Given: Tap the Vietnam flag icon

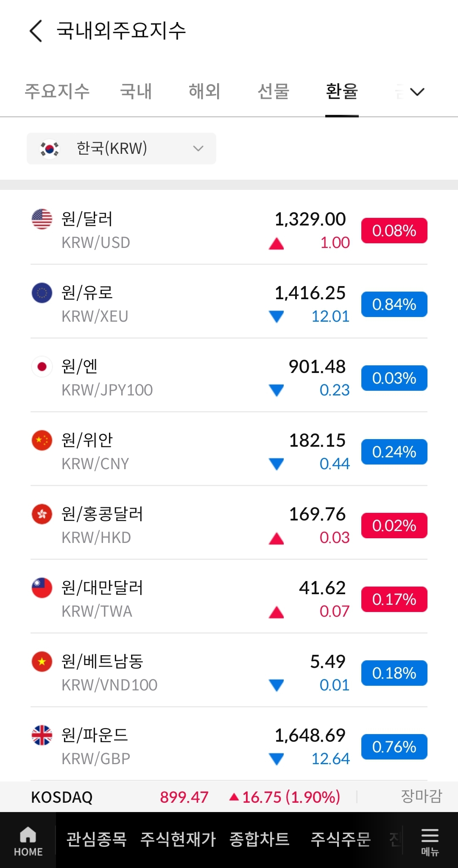Looking at the screenshot, I should coord(42,662).
